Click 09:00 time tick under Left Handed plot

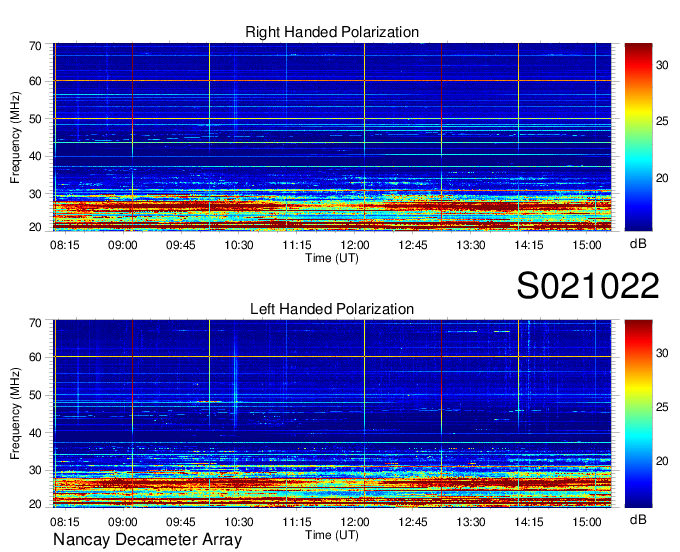click(123, 522)
